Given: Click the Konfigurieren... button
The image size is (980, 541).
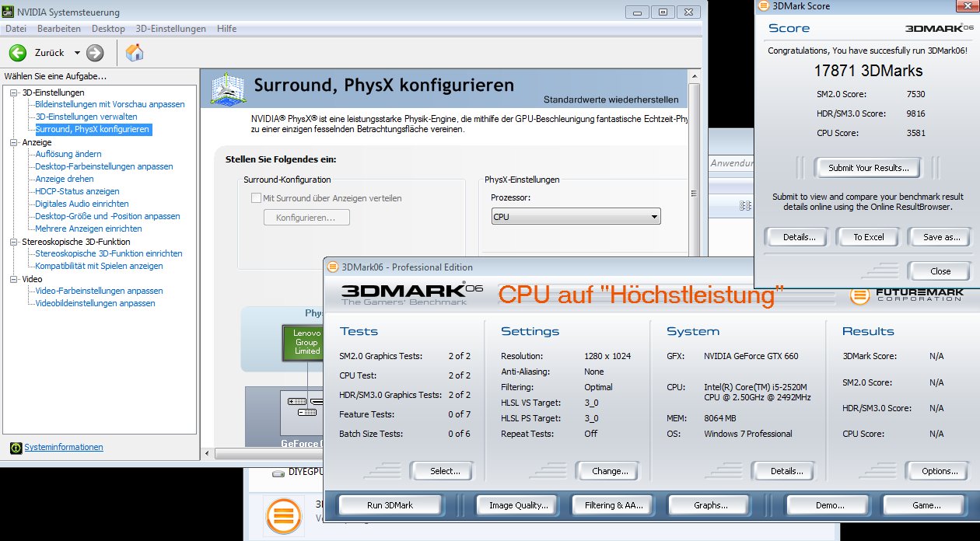Looking at the screenshot, I should coord(306,218).
